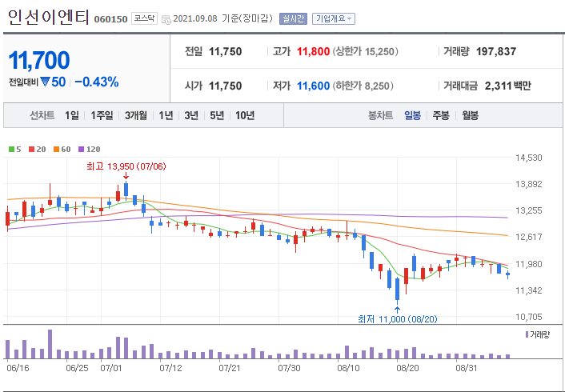Click the -0.43% change value

tap(97, 82)
